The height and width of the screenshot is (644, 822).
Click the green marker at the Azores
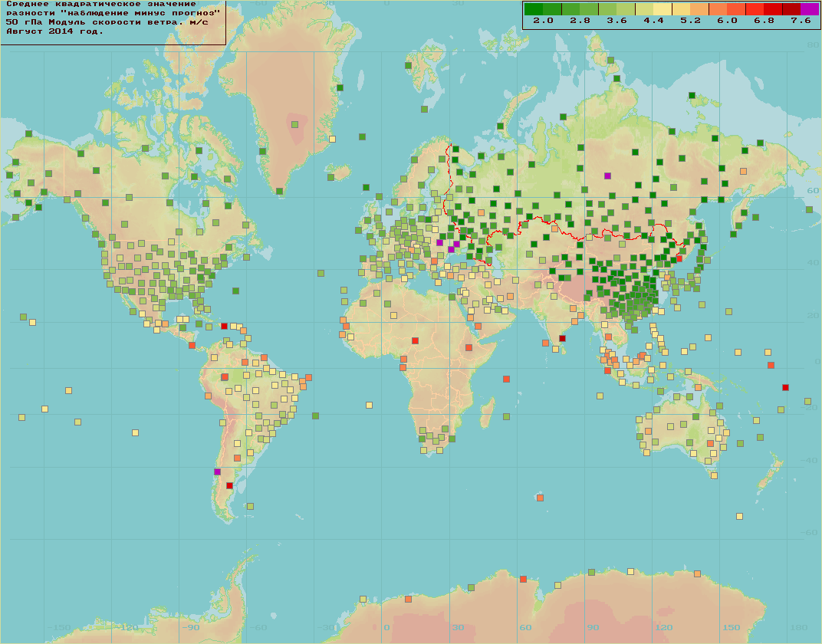point(321,274)
